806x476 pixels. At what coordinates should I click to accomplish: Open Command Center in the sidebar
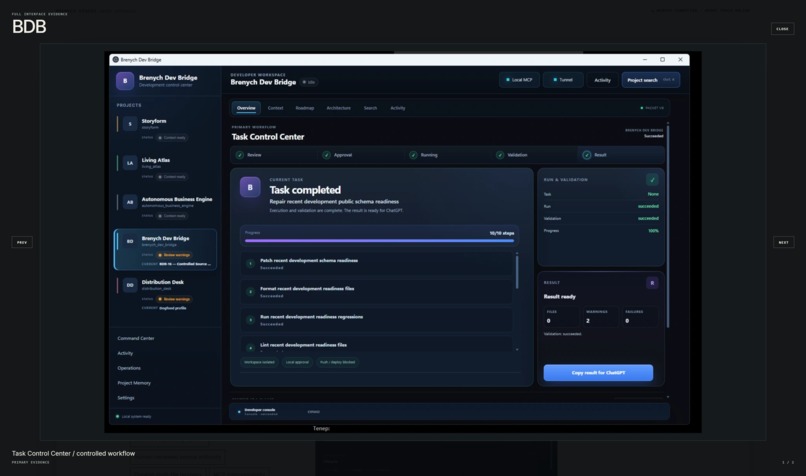[x=136, y=338]
